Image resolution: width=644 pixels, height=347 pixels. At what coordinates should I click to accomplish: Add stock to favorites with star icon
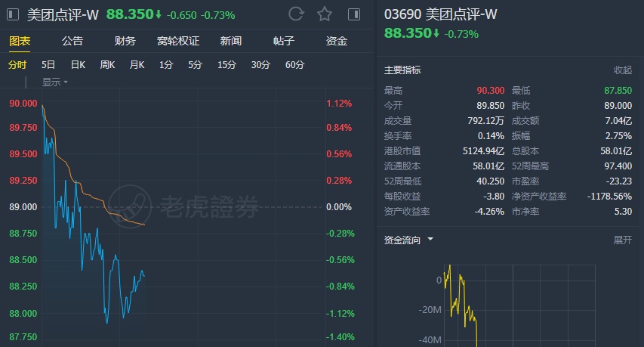(x=325, y=14)
